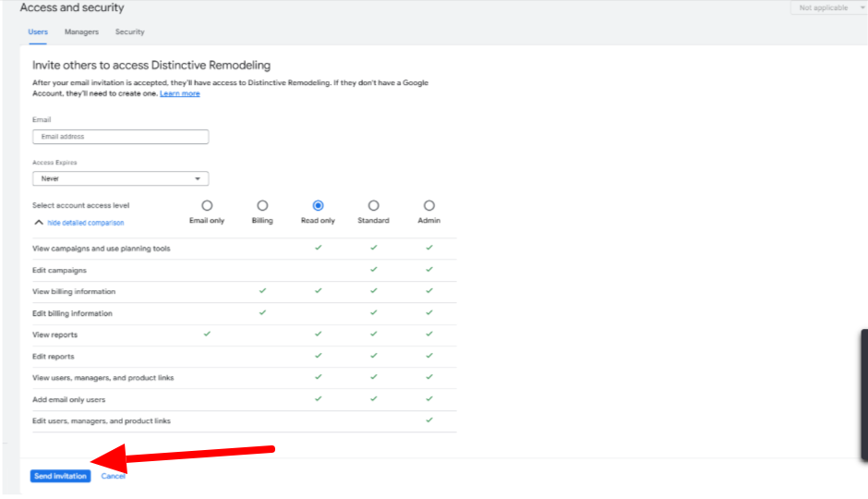Collapse comparison using the chevron up icon
868x499 pixels.
coord(38,223)
